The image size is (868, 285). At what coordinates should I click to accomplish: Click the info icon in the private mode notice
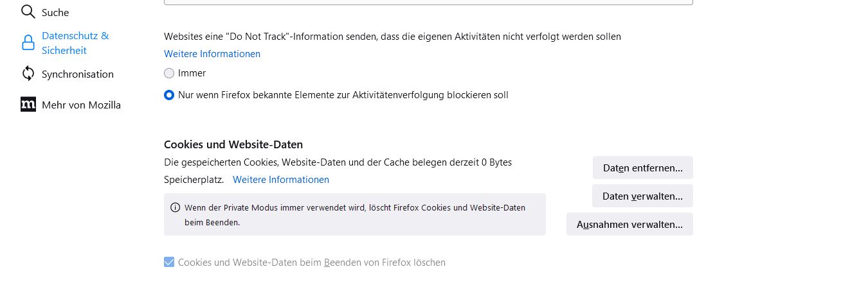point(175,208)
